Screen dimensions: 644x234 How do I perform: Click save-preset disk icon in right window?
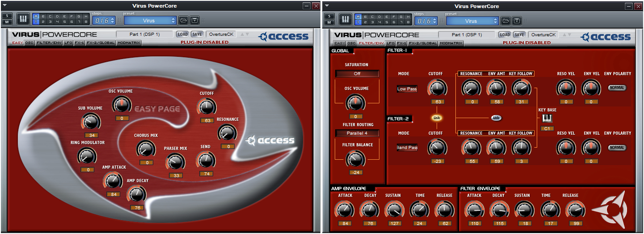point(517,21)
